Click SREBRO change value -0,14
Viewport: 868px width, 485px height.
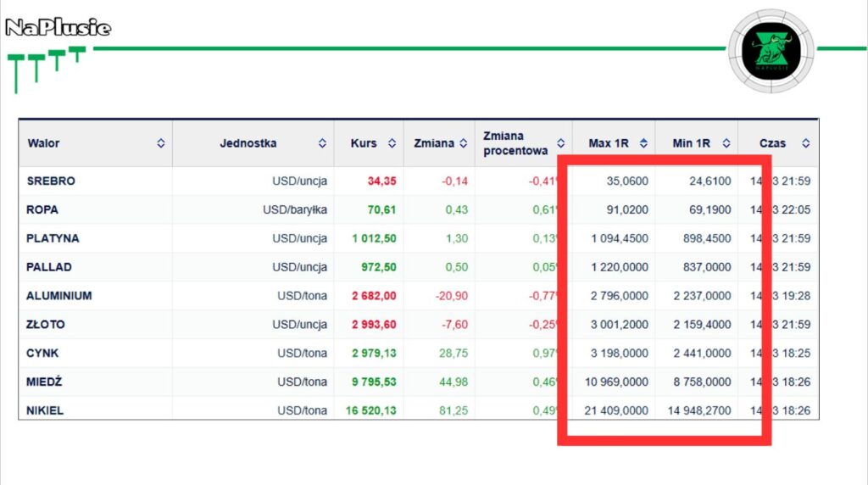click(x=455, y=181)
